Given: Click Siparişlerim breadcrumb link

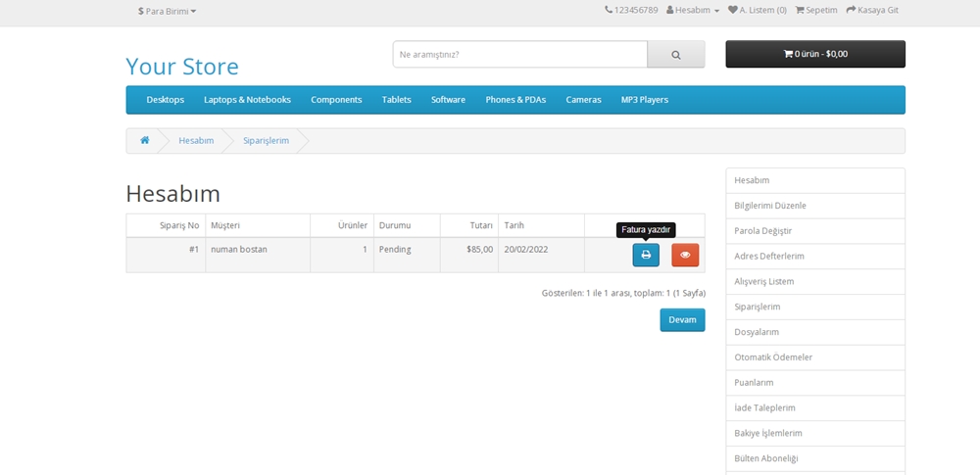Looking at the screenshot, I should (267, 141).
